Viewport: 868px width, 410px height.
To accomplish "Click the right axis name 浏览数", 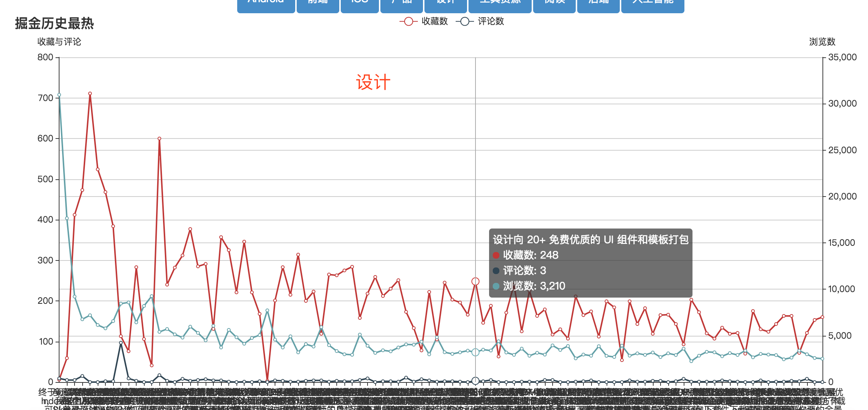I will 822,42.
